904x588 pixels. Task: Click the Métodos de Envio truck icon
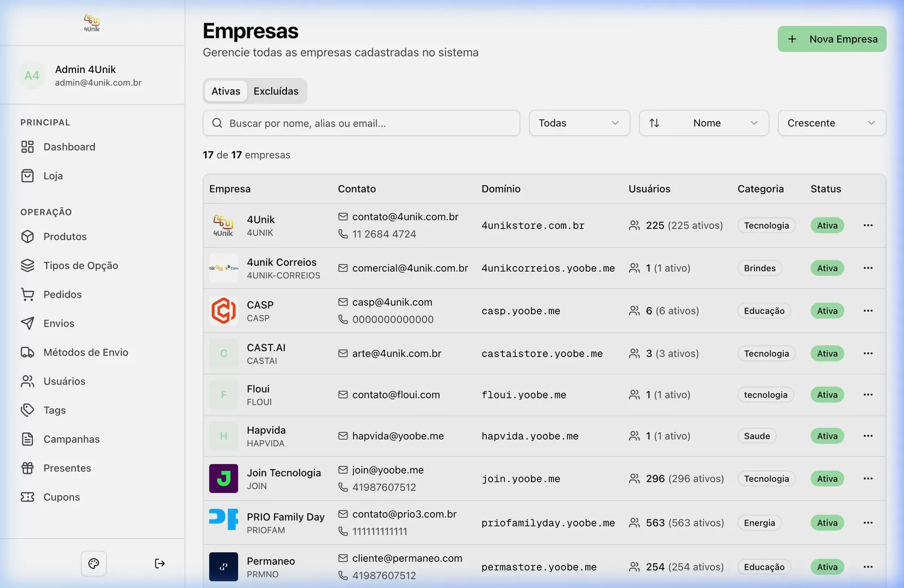click(x=28, y=352)
